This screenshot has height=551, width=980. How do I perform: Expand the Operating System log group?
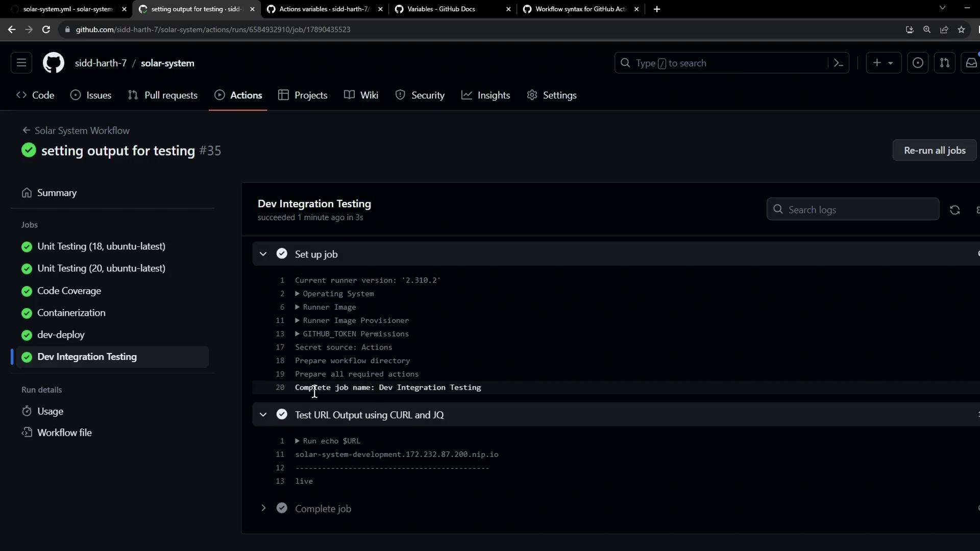tap(298, 294)
